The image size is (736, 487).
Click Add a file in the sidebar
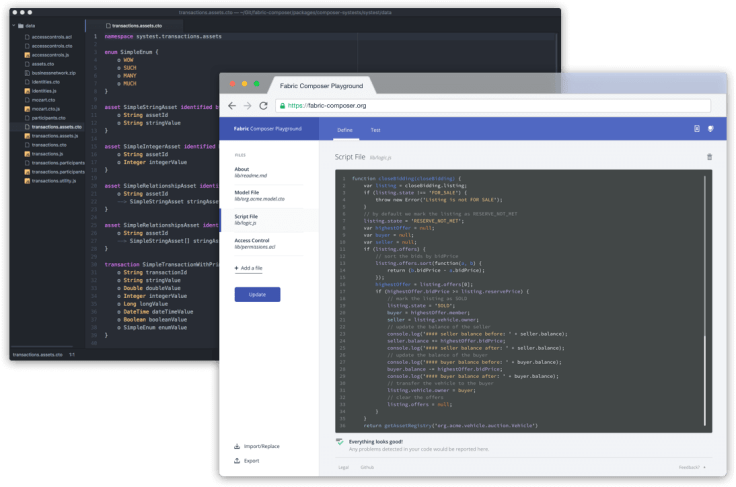coord(250,268)
